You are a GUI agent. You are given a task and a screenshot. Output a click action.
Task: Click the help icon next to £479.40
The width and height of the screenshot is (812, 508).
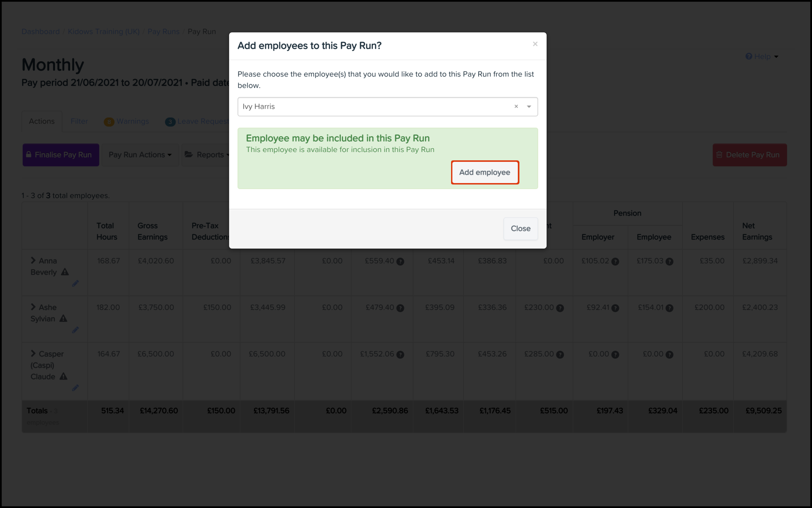point(400,308)
